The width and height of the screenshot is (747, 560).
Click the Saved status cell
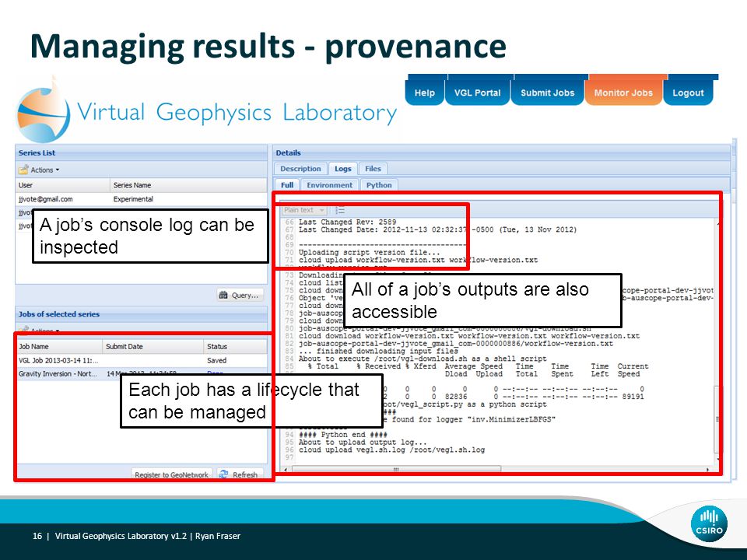click(x=217, y=360)
